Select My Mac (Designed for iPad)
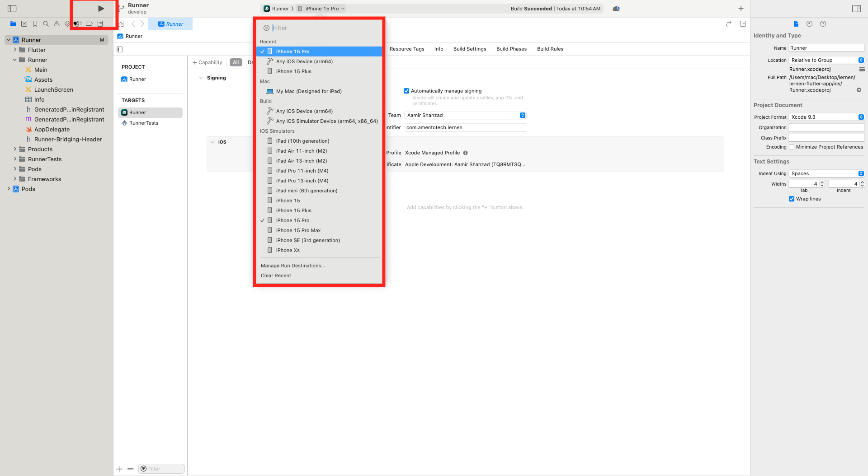868x476 pixels. pos(319,91)
